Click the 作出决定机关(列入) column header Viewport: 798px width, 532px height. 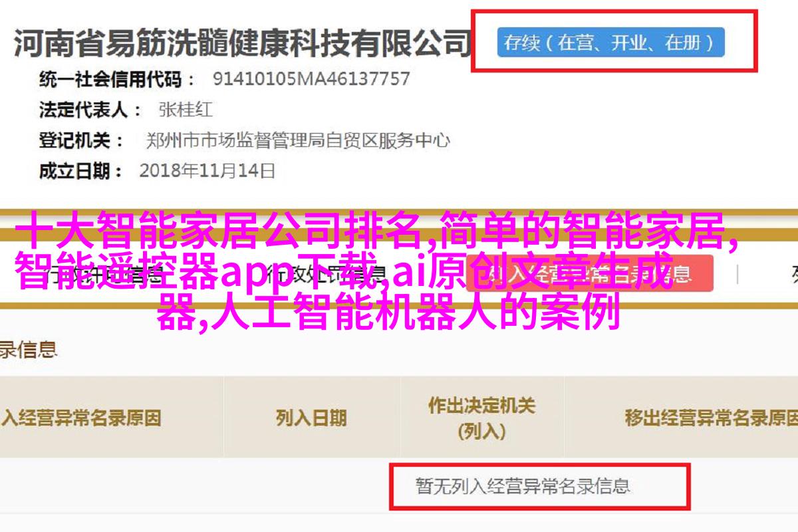click(481, 418)
